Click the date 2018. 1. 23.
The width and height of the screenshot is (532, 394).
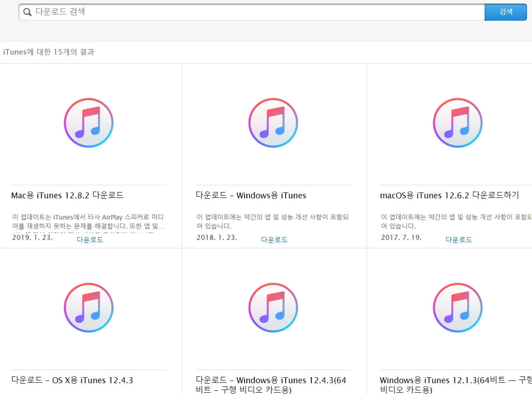pyautogui.click(x=217, y=238)
